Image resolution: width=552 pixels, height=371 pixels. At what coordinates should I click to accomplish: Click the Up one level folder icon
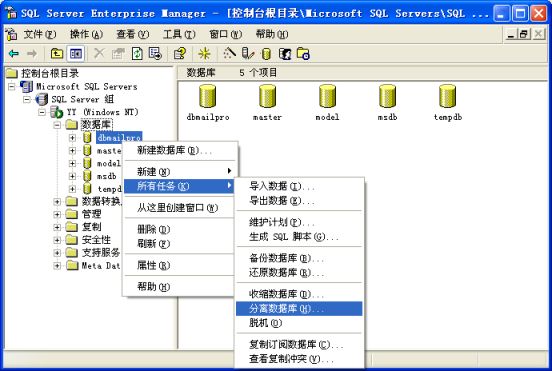tap(57, 54)
